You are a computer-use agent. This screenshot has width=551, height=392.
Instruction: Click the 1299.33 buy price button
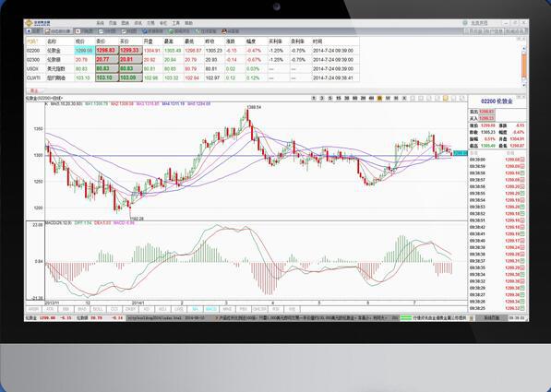point(130,51)
